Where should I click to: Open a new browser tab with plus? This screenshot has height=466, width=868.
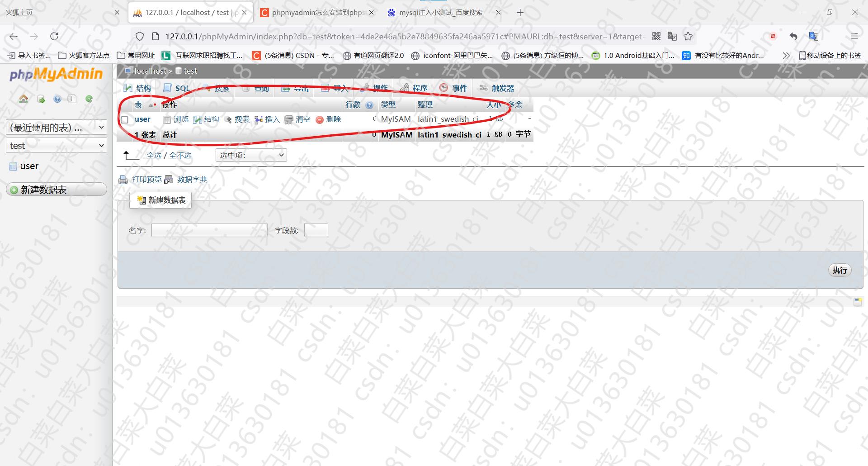tap(520, 13)
